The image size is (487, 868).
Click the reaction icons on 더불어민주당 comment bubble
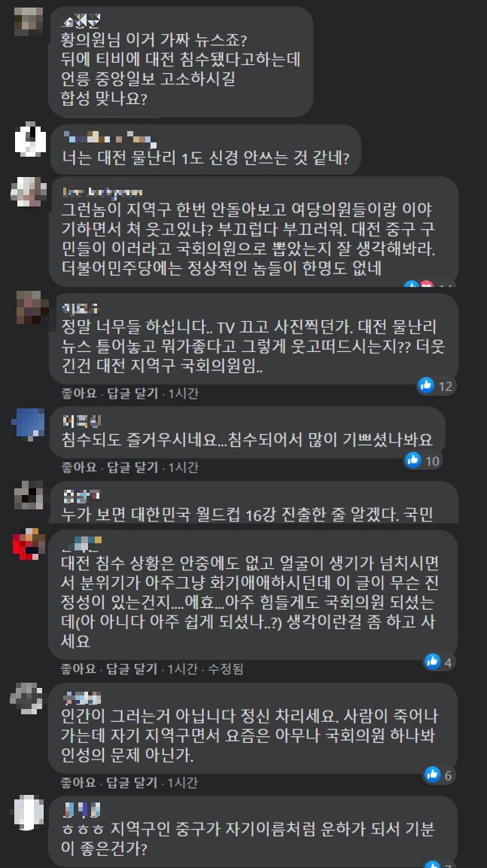419,284
